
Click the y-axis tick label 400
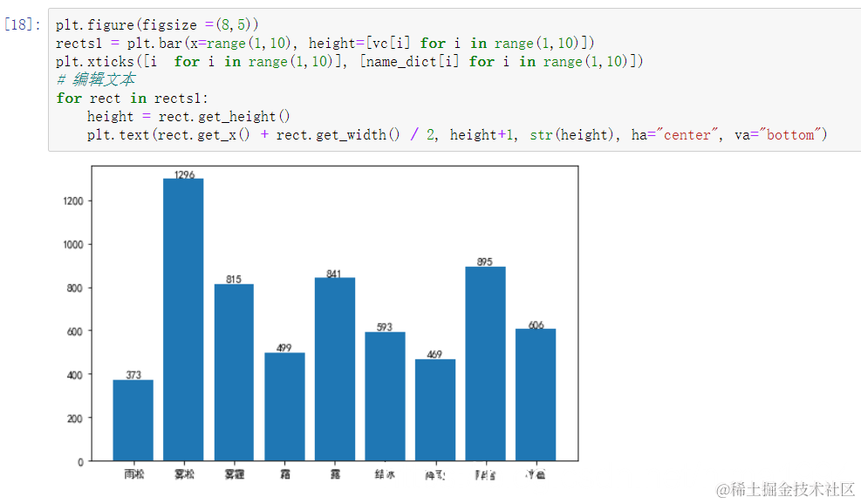coord(75,375)
